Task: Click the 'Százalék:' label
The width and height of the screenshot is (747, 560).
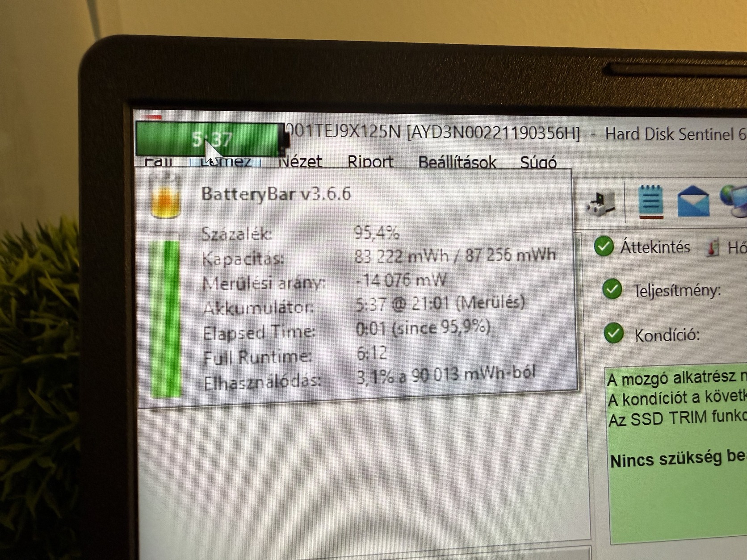Action: coord(237,234)
